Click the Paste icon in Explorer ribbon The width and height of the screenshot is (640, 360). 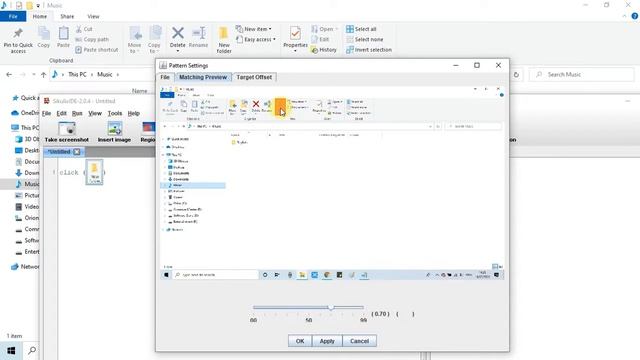click(x=63, y=37)
